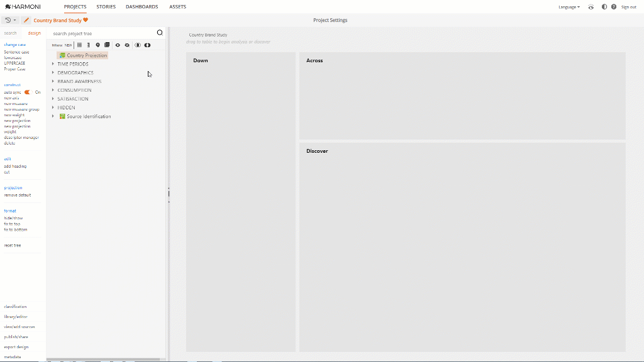Click the overlapping circles filter icon
This screenshot has height=362, width=644.
138,45
